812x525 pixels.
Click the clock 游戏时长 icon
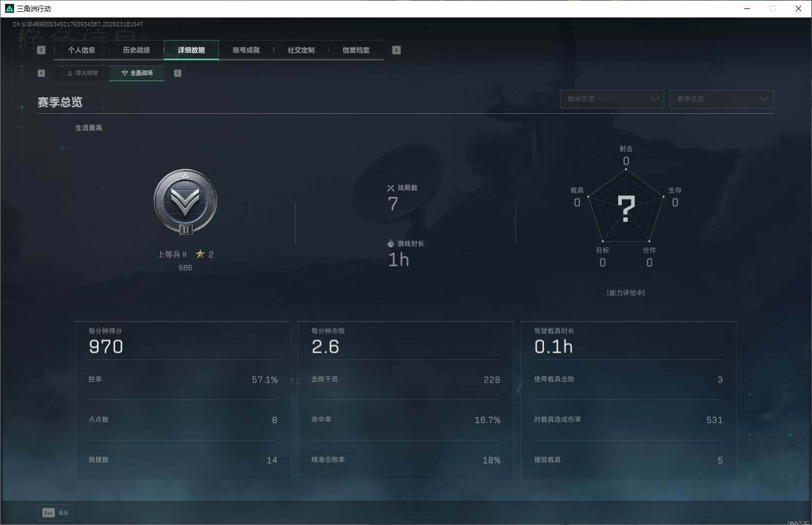(x=391, y=244)
